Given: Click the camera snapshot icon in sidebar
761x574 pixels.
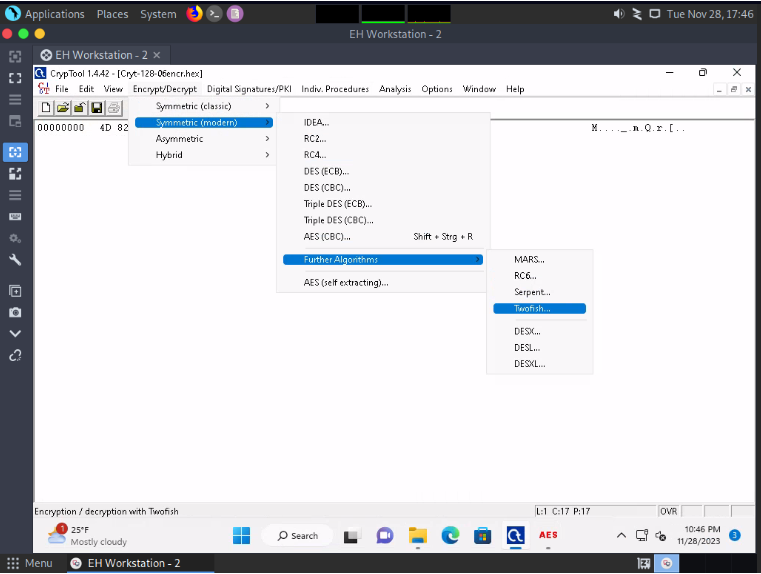Looking at the screenshot, I should pyautogui.click(x=15, y=312).
